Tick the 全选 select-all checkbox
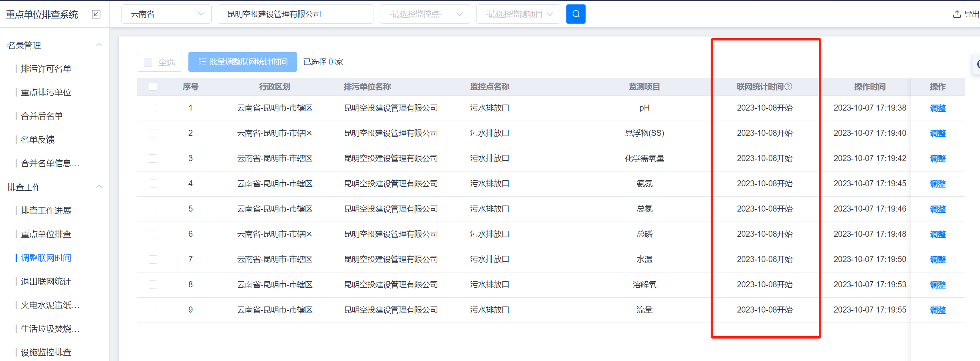The width and height of the screenshot is (980, 361). tap(148, 63)
